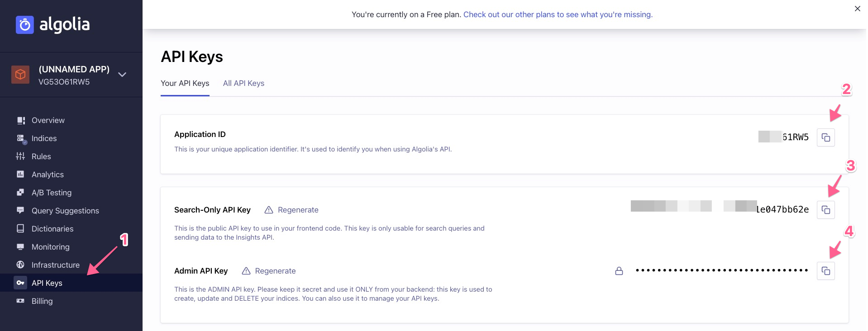The width and height of the screenshot is (868, 331).
Task: Click the API Keys page heading
Action: pos(192,57)
